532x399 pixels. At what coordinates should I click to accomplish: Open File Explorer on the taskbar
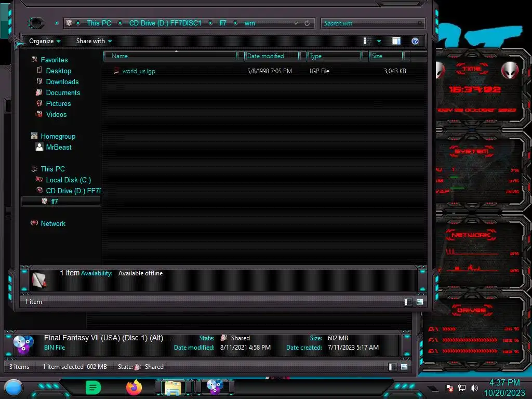pos(173,388)
